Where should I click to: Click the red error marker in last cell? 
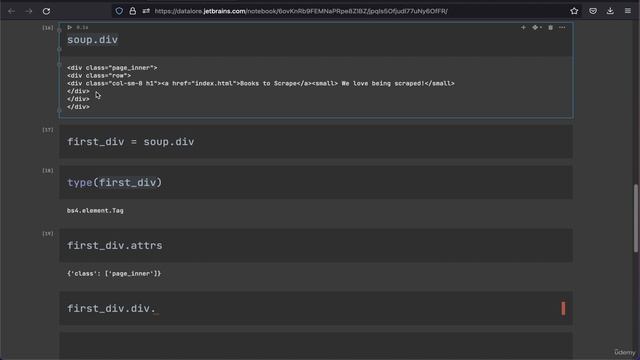click(563, 308)
